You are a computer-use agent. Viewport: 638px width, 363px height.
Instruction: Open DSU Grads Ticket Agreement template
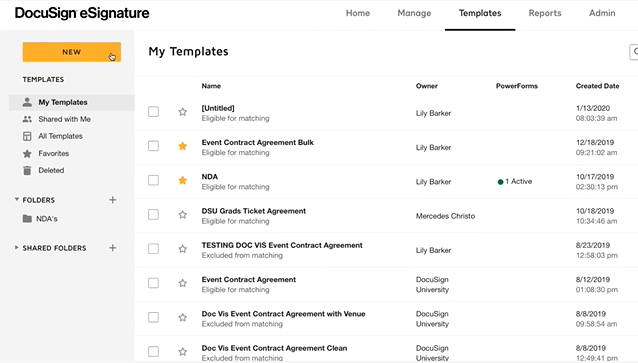[x=253, y=211]
